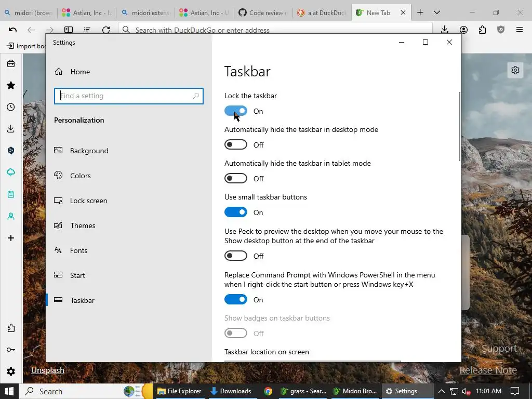Select Themes settings page
Image resolution: width=532 pixels, height=399 pixels.
(x=129, y=225)
